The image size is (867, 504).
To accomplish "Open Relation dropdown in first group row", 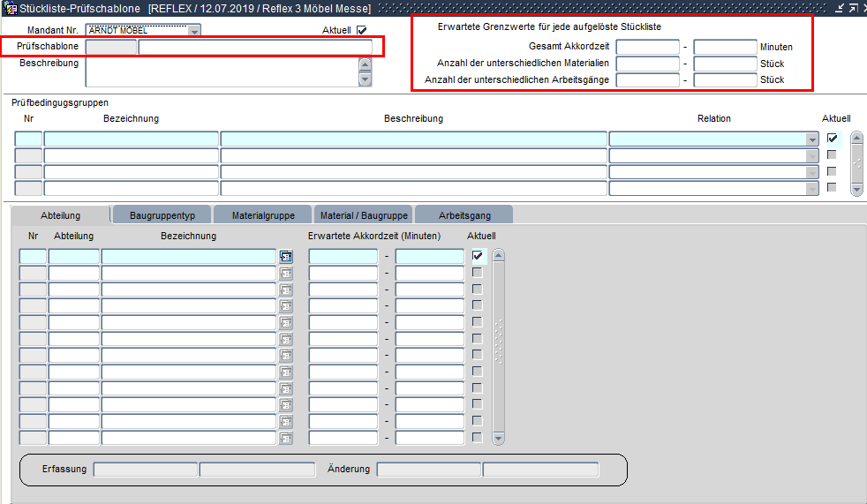I will [811, 139].
